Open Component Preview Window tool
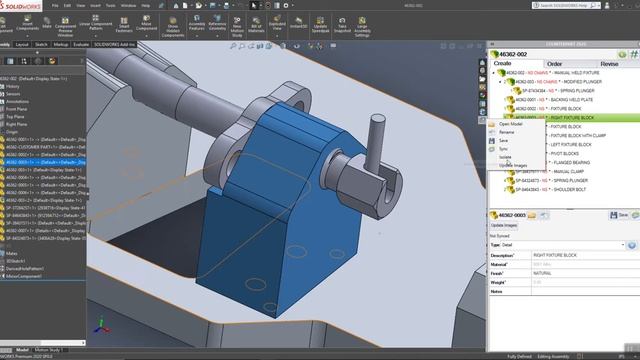 click(65, 27)
